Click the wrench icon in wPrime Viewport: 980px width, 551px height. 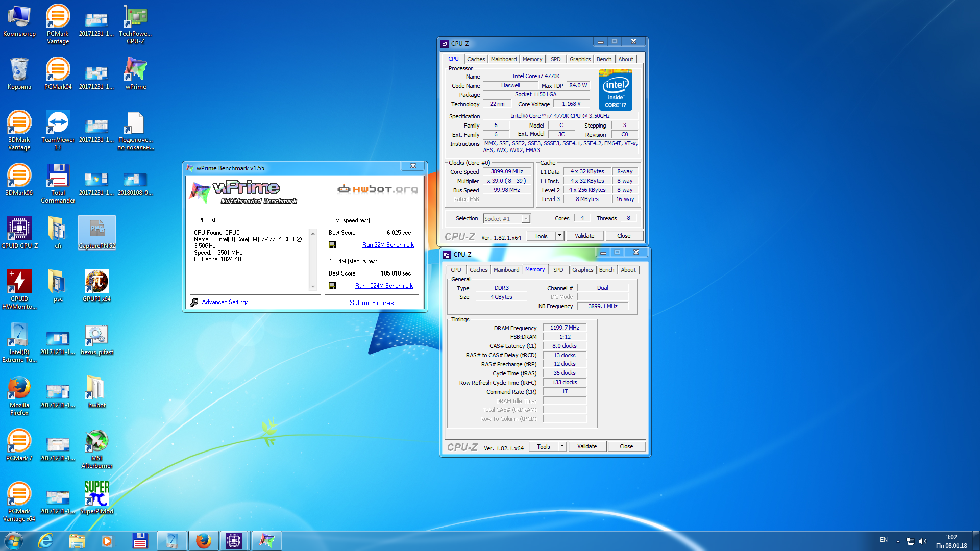coord(194,303)
